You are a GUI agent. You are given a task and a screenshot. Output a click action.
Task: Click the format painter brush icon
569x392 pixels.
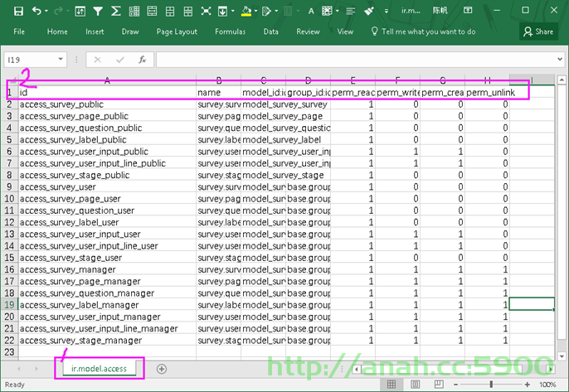tap(369, 12)
